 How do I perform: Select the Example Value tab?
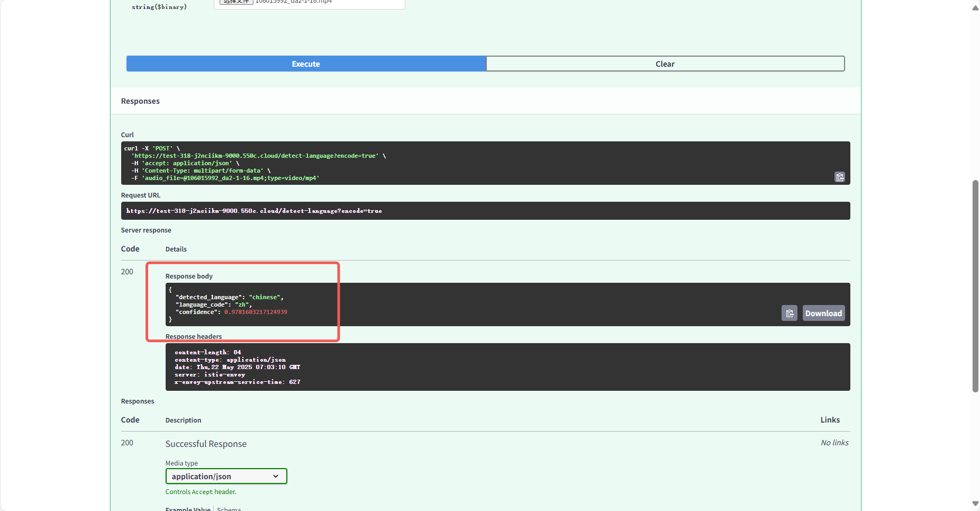(x=188, y=508)
